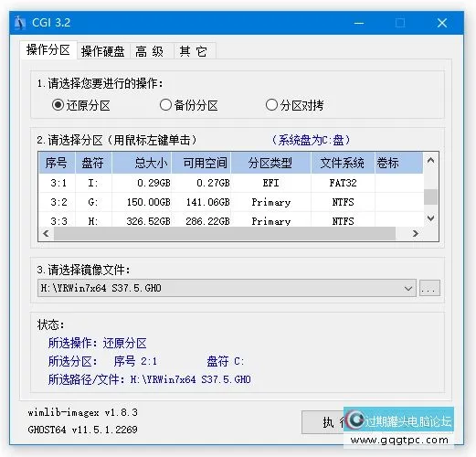Click the partition list scroll down arrow
The width and height of the screenshot is (476, 457).
point(430,218)
